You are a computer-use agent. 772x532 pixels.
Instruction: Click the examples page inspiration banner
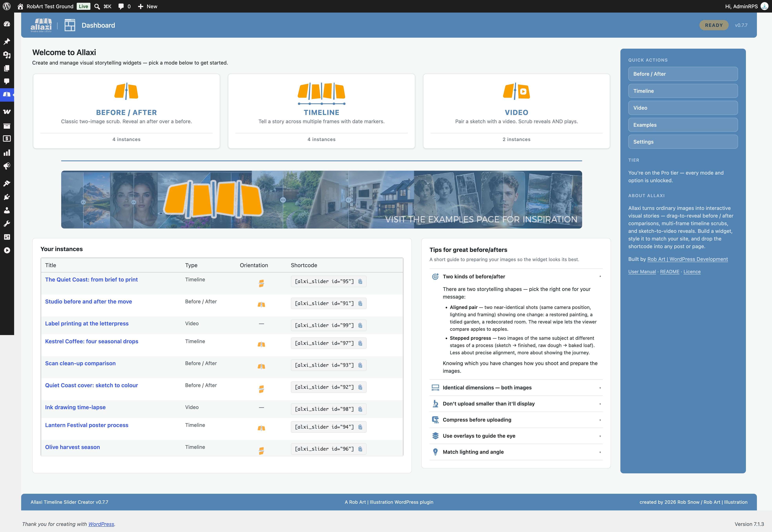pos(321,200)
